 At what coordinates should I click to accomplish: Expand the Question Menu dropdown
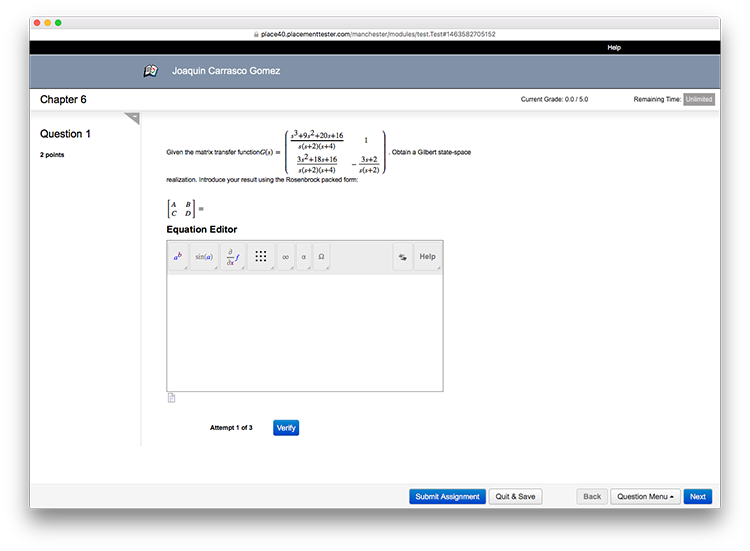[645, 496]
